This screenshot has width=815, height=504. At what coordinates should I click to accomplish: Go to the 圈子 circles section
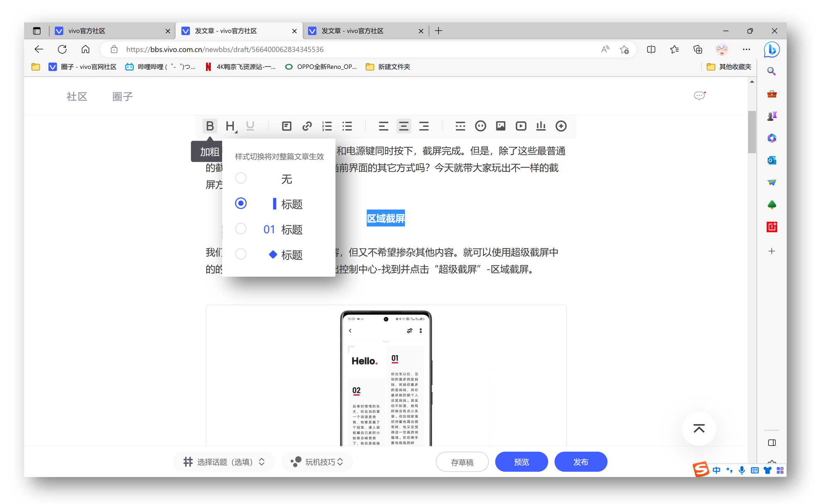(x=122, y=97)
